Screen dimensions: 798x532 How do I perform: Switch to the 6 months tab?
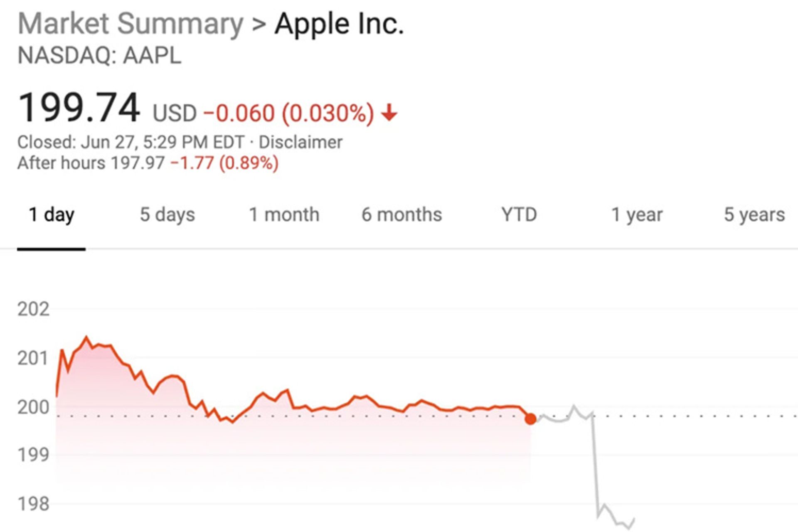pyautogui.click(x=401, y=215)
